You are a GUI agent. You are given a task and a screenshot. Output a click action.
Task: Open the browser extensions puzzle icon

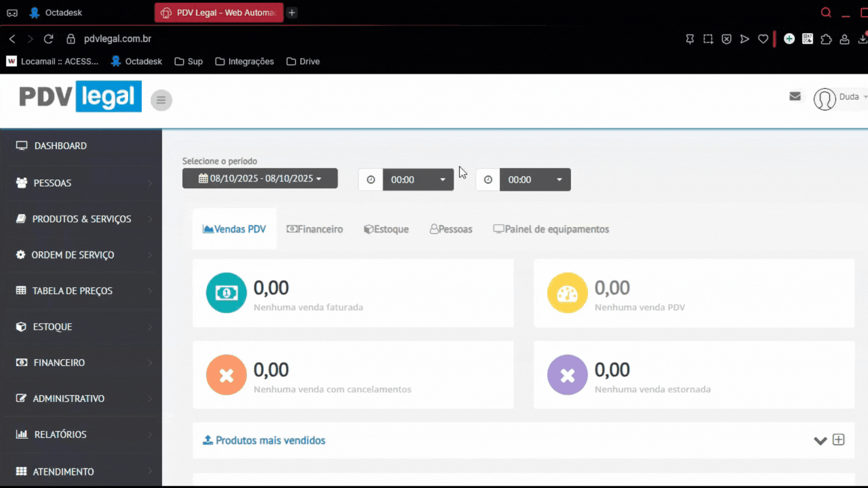click(826, 39)
